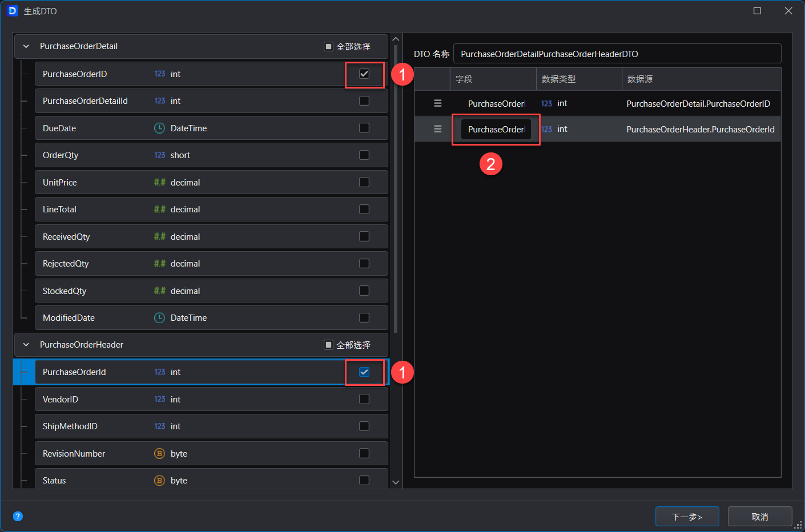Image resolution: width=805 pixels, height=532 pixels.
Task: Uncheck PurchaseOrderId checkbox in PurchaseOrderHeader
Action: pos(364,372)
